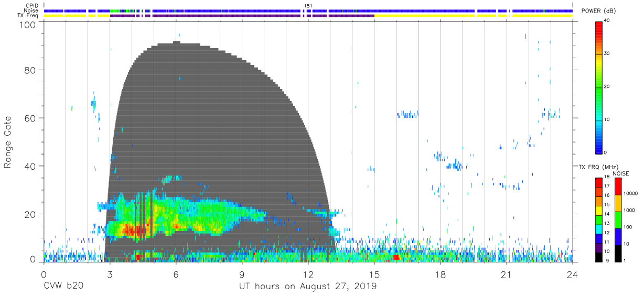This screenshot has height=297, width=644.
Task: Click the "30" tick on the POWER scale
Action: coord(608,53)
